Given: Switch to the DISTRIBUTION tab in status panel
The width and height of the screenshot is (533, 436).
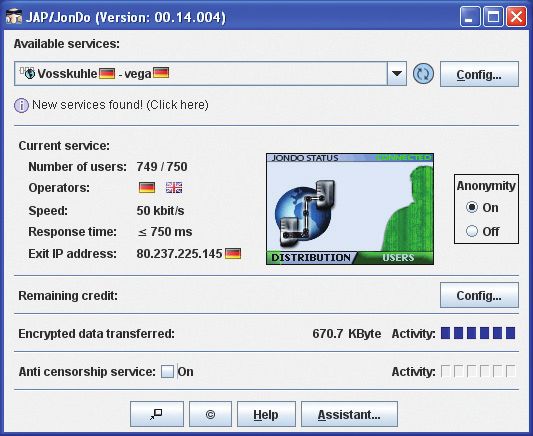Looking at the screenshot, I should [x=311, y=258].
